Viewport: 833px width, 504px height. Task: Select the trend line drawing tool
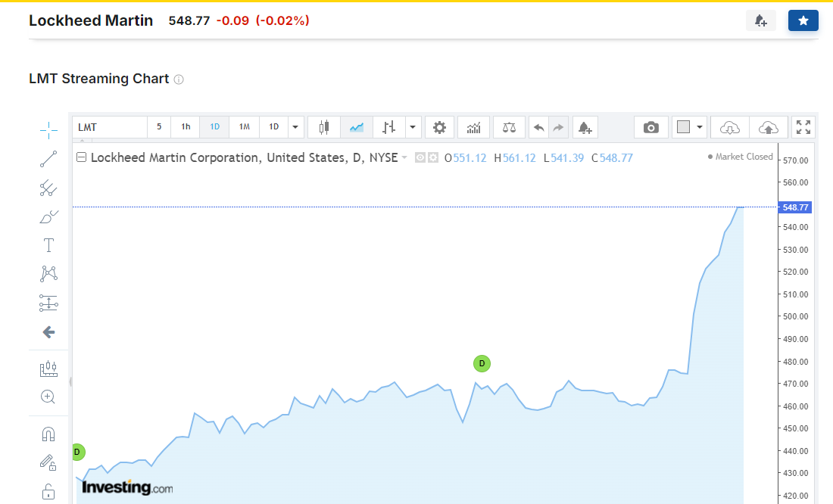[x=48, y=159]
